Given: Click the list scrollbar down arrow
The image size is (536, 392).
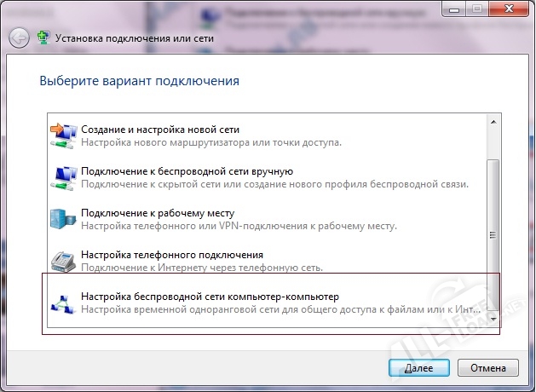Looking at the screenshot, I should click(x=493, y=319).
